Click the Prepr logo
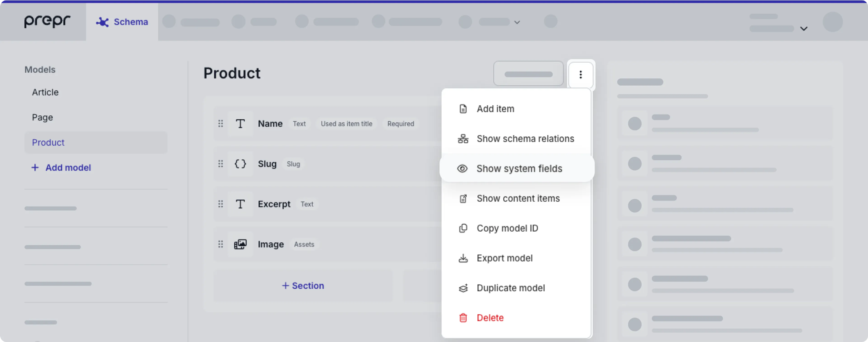 coord(47,21)
